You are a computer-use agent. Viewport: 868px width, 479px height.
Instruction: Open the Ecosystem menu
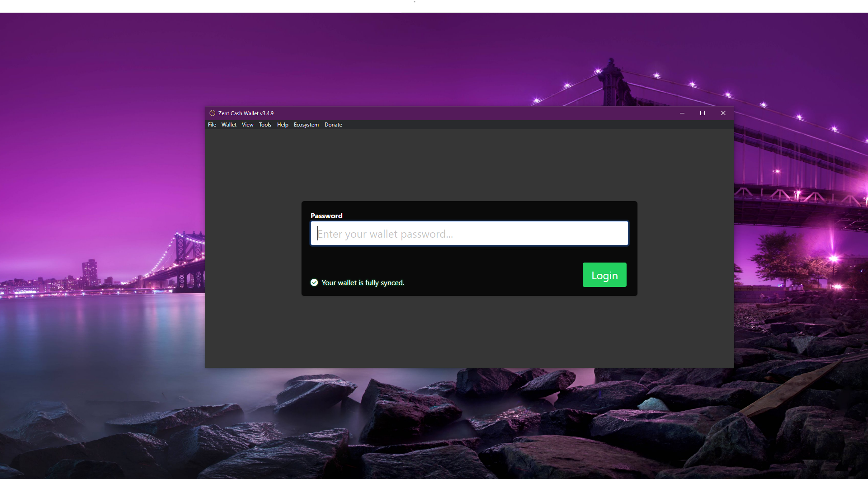pos(306,125)
